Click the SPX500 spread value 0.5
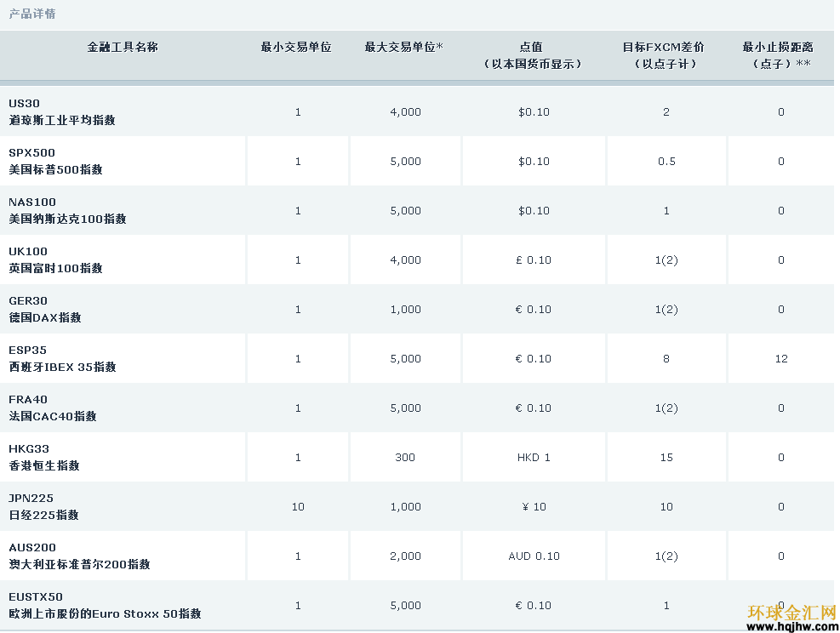The image size is (840, 633). (666, 161)
